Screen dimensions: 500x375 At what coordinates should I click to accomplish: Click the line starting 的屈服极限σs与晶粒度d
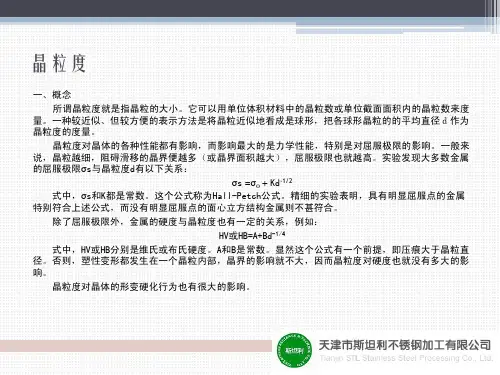110,169
